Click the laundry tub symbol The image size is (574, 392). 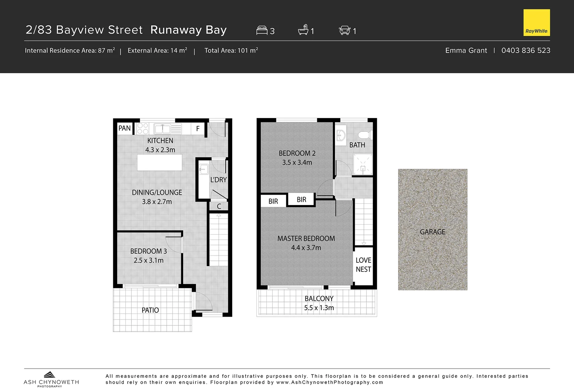pyautogui.click(x=204, y=169)
